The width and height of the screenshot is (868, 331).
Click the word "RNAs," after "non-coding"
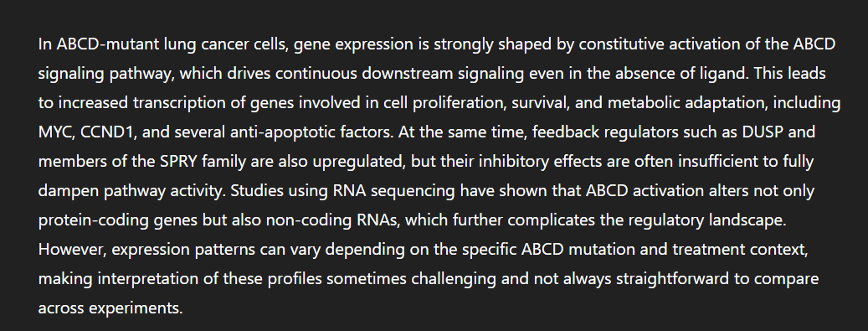click(x=379, y=220)
